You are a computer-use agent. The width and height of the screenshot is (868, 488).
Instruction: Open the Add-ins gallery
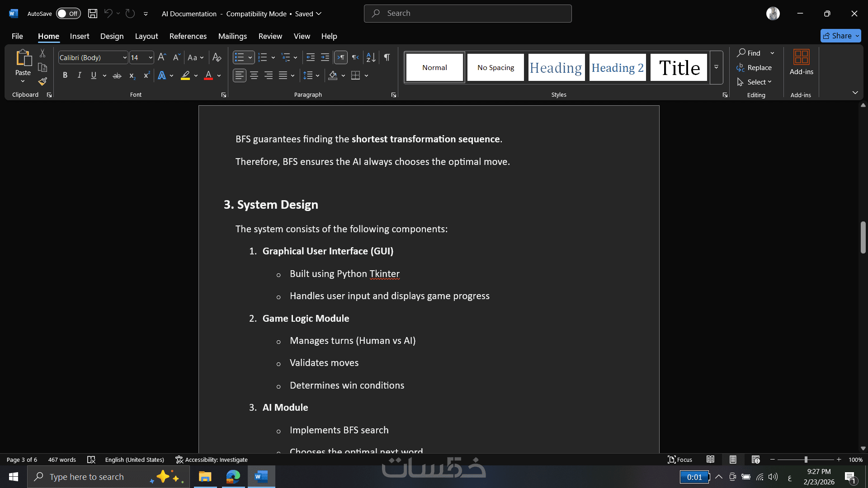pos(801,62)
